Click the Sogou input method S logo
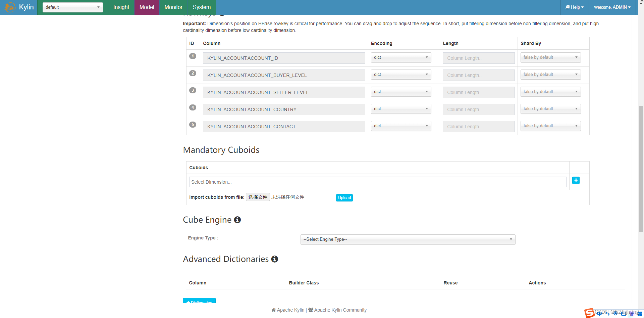This screenshot has height=318, width=644. (x=589, y=313)
